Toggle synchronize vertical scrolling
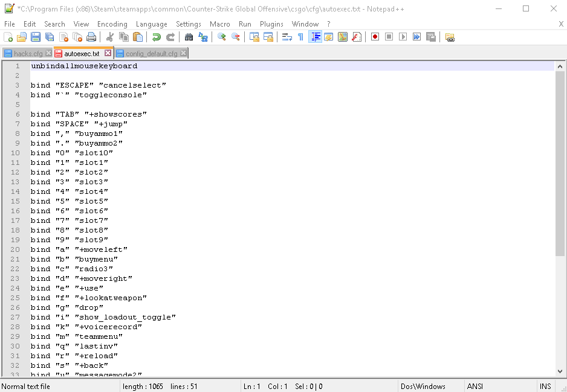567x392 pixels. (254, 37)
